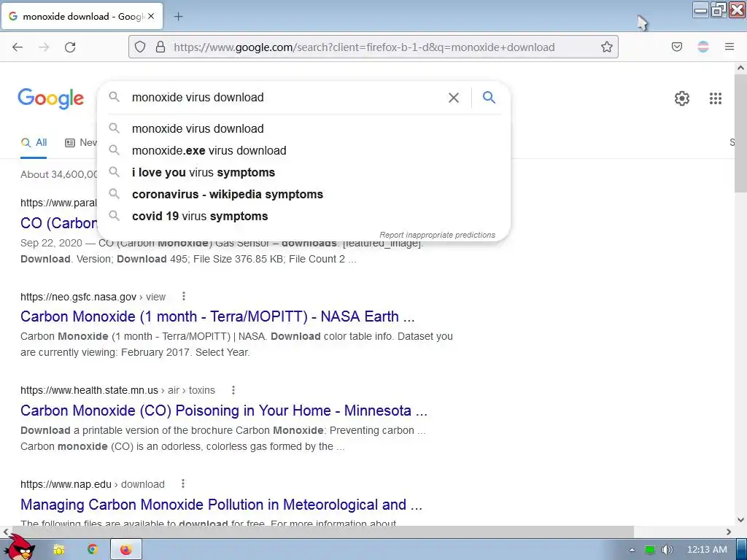747x560 pixels.
Task: Submit search with blue magnifier
Action: pyautogui.click(x=489, y=98)
